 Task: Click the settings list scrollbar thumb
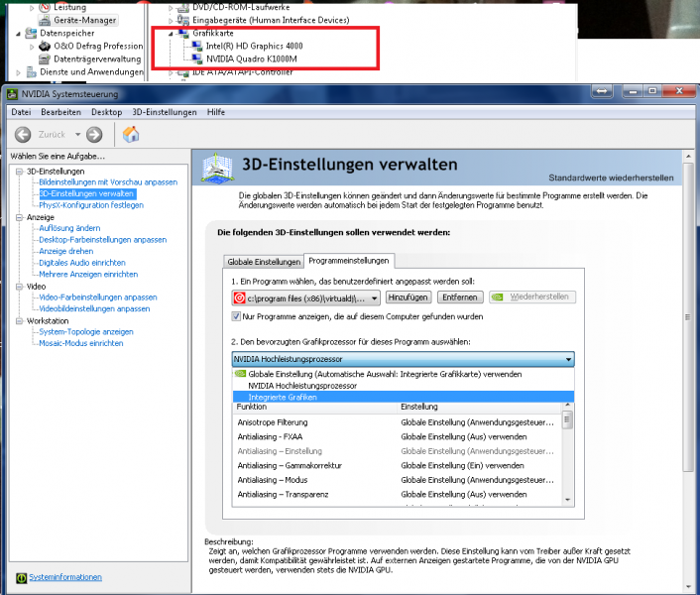[x=567, y=419]
